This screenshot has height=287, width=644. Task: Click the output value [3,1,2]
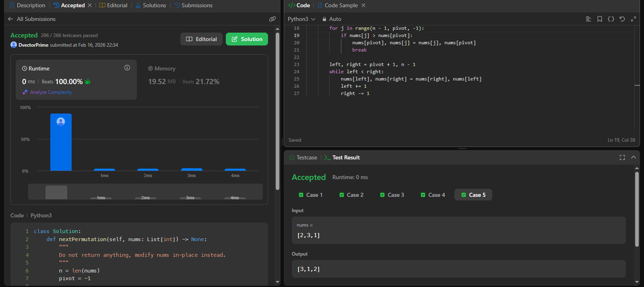(309, 268)
